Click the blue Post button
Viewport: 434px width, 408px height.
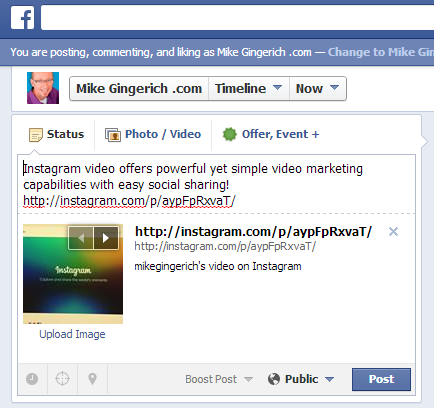click(381, 379)
